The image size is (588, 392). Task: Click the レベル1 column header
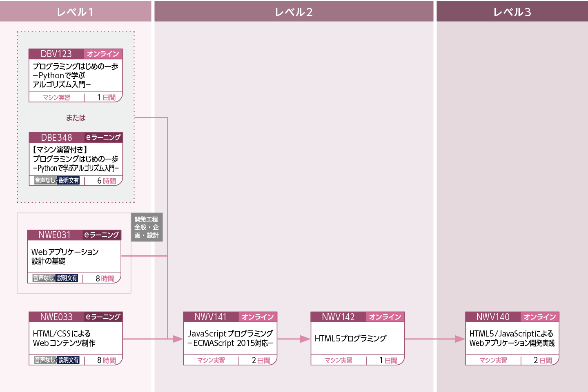click(x=76, y=11)
